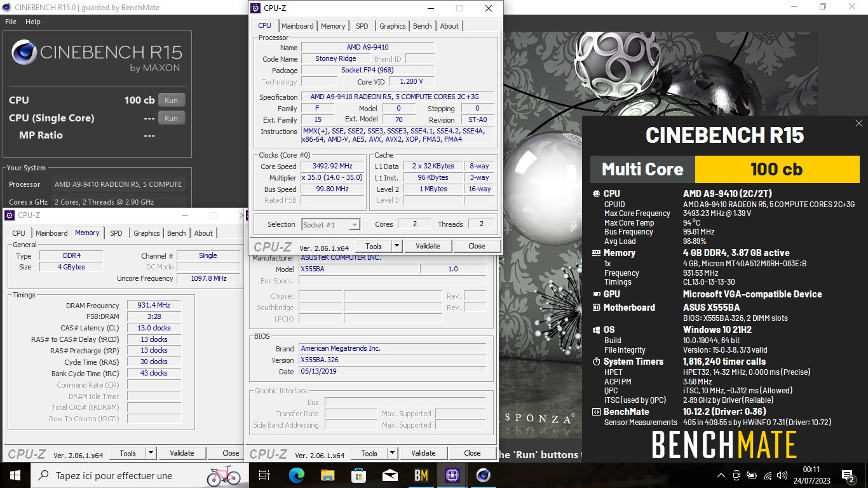The image size is (868, 488).
Task: Select SPD tab in the Memory CPU-Z window
Action: pyautogui.click(x=116, y=233)
